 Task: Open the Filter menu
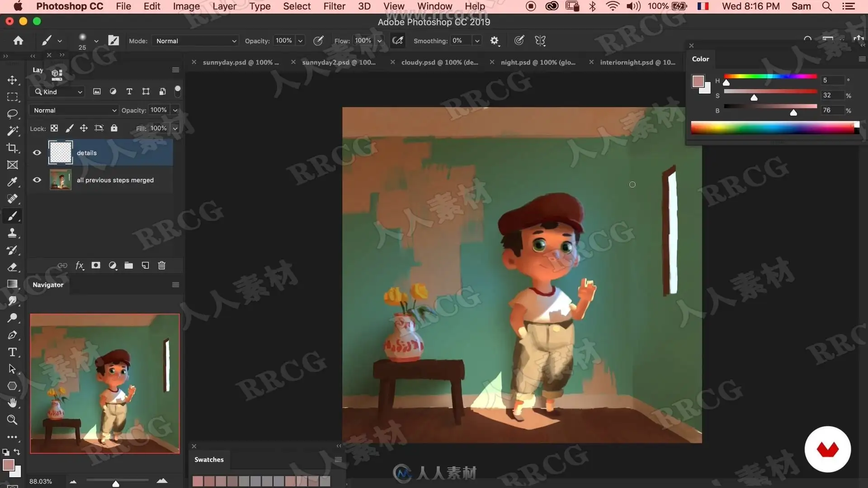(334, 6)
